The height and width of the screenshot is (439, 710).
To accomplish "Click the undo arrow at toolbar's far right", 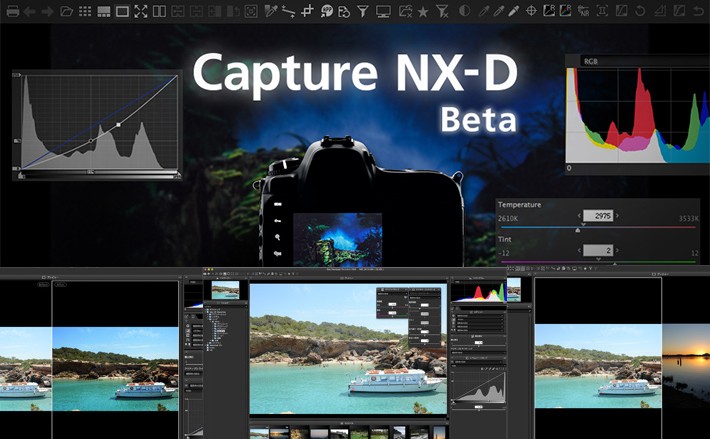I will click(697, 11).
